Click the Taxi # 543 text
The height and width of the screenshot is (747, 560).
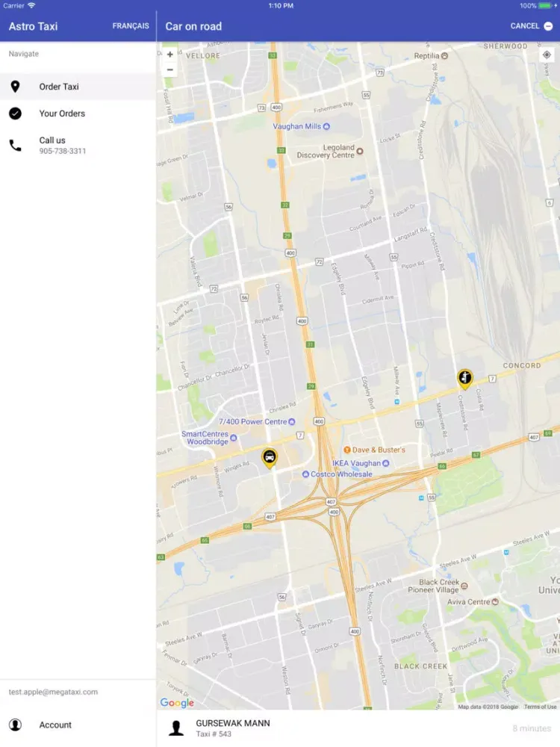point(214,734)
